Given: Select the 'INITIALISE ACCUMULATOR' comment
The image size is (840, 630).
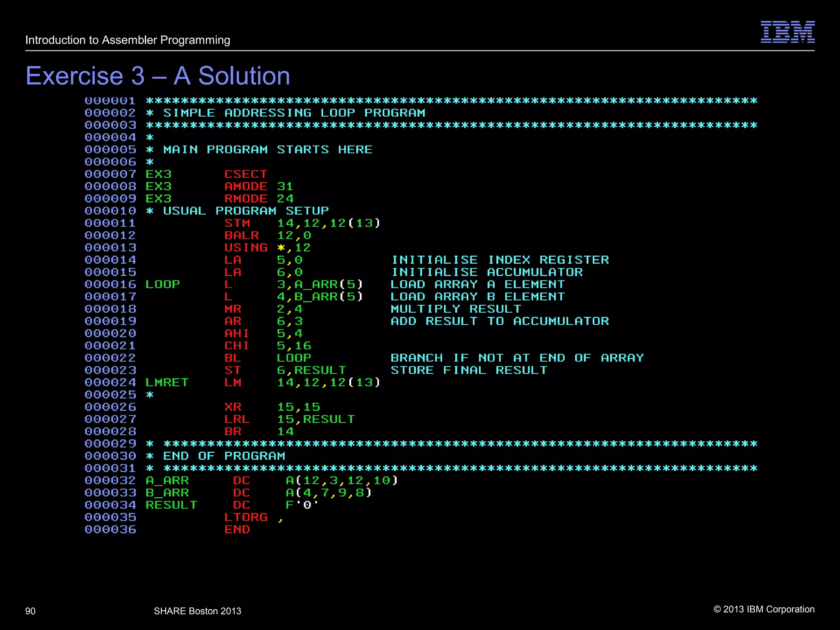Looking at the screenshot, I should pyautogui.click(x=487, y=272).
